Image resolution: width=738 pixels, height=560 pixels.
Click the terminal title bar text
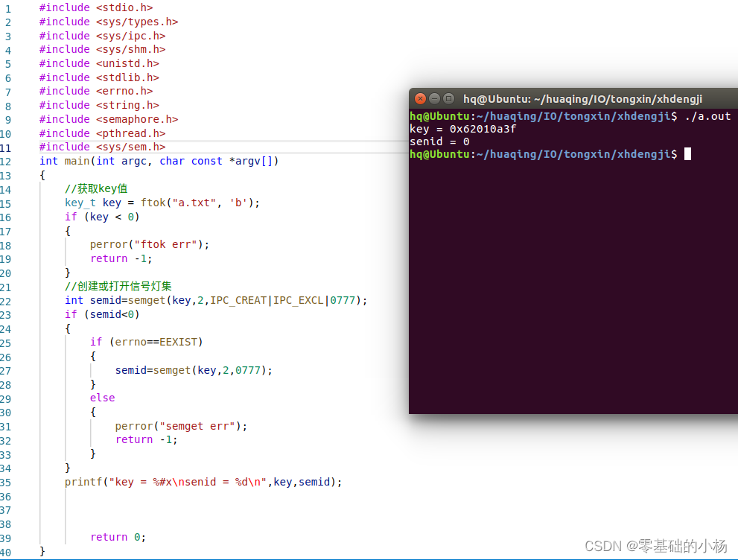click(582, 99)
